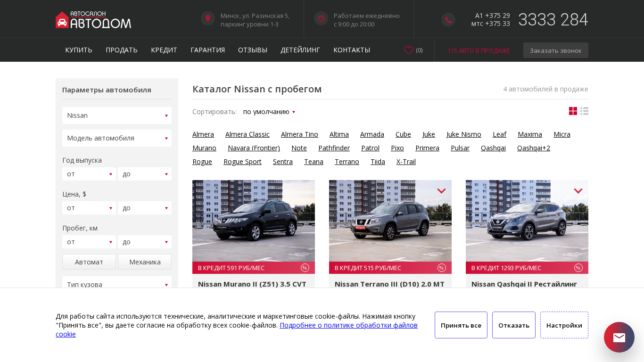
Task: Select the Pathfinder model link
Action: pos(334,148)
